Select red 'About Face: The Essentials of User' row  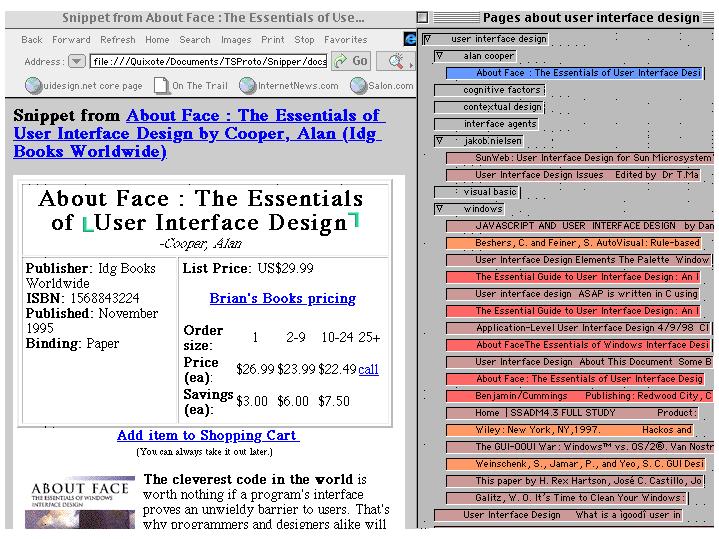click(575, 378)
